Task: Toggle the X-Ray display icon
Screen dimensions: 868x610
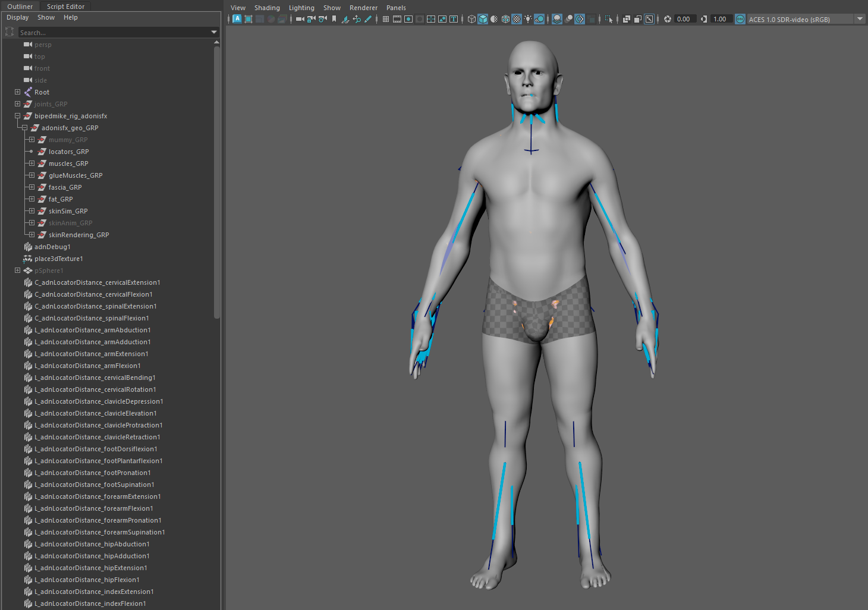Action: click(627, 19)
